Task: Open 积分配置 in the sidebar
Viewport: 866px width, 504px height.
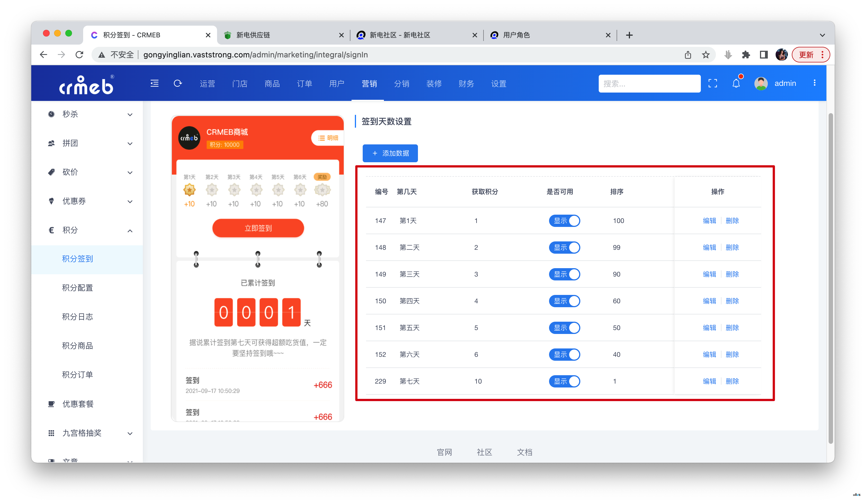Action: point(77,288)
